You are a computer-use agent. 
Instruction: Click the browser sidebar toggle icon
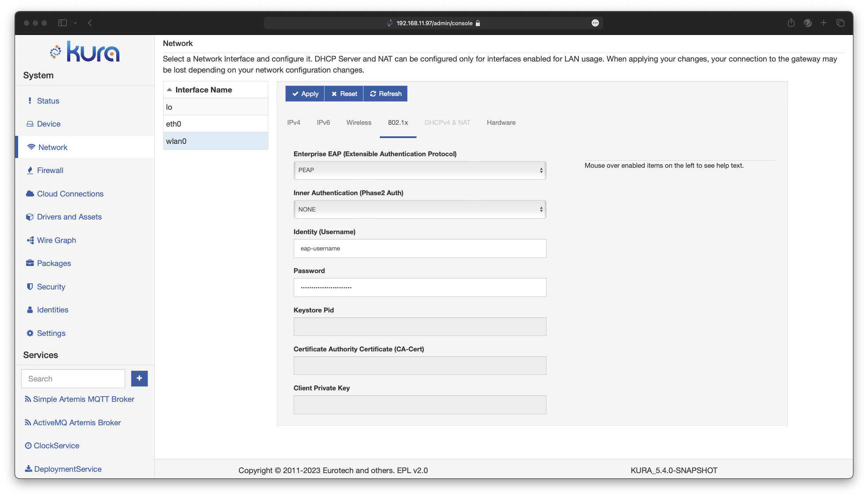pyautogui.click(x=62, y=23)
